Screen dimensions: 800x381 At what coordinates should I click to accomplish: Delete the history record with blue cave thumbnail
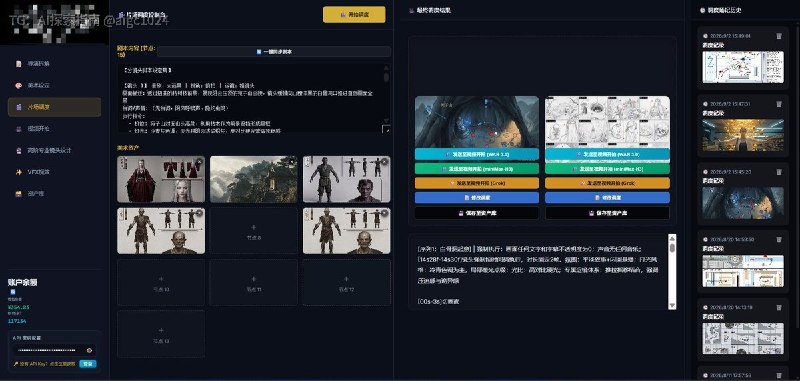pyautogui.click(x=779, y=172)
